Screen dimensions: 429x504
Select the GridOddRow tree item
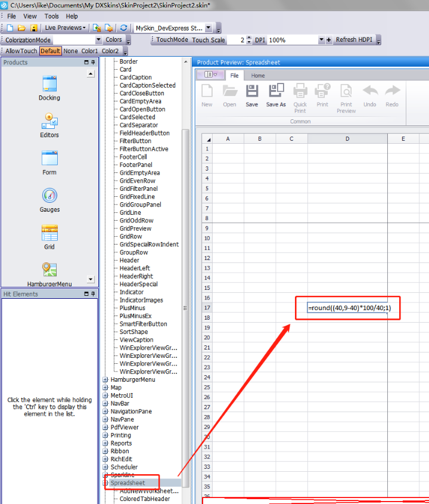[136, 221]
